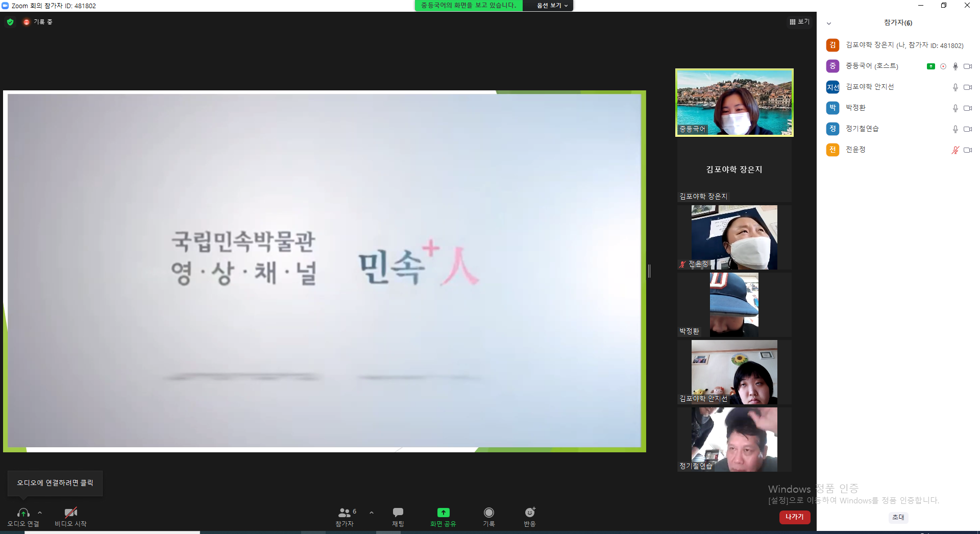This screenshot has height=534, width=980.
Task: Click the microphone icon for 박정환
Action: click(955, 108)
